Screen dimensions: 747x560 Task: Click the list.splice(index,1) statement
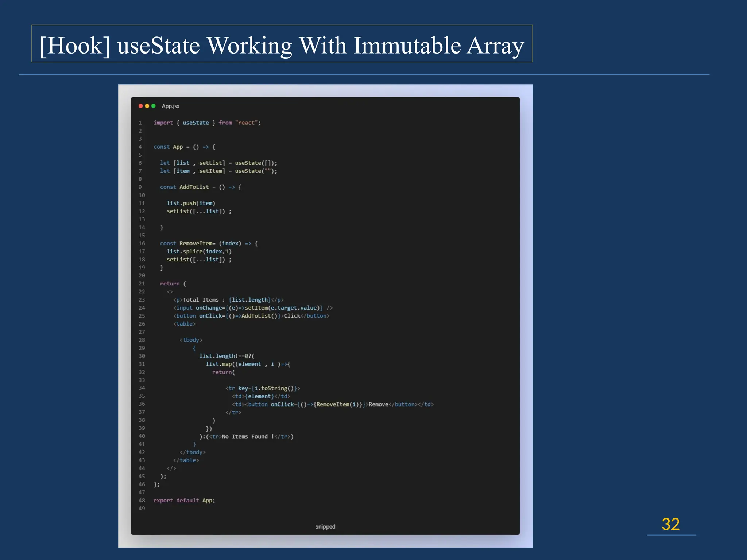(x=199, y=252)
